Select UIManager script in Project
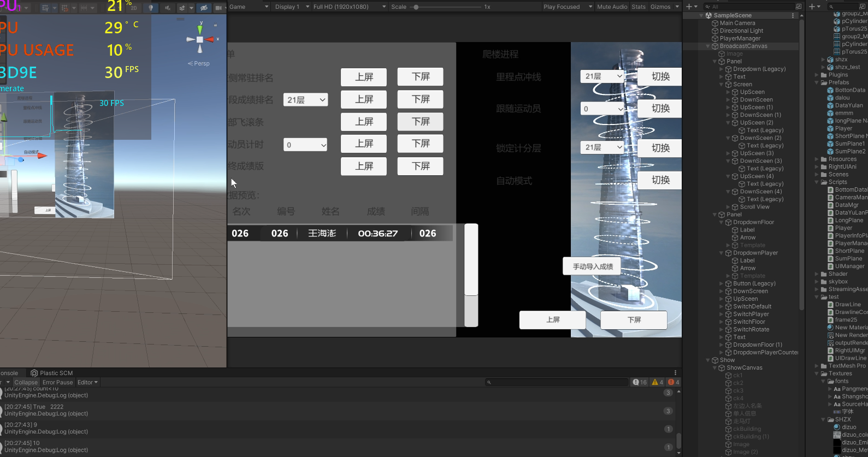 [x=846, y=266]
